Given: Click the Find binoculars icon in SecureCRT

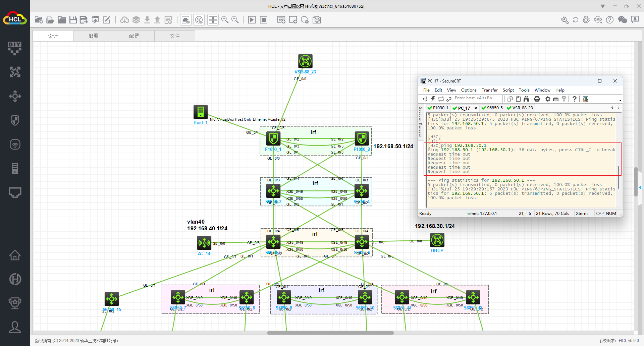Looking at the screenshot, I should coord(526,99).
